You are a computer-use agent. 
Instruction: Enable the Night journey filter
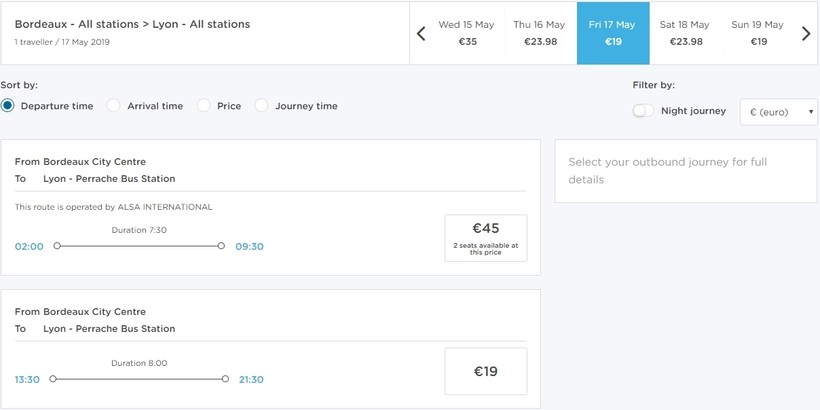pos(643,111)
